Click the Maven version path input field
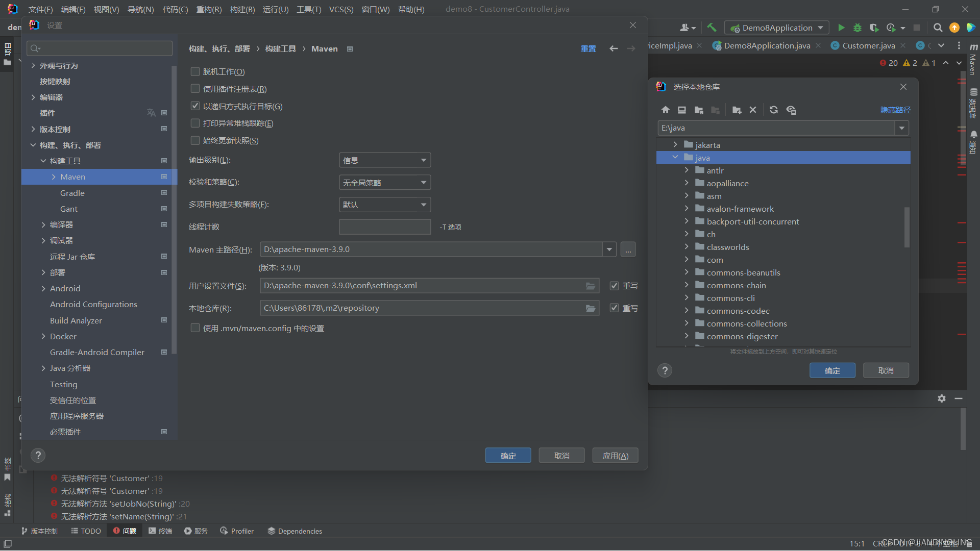The height and width of the screenshot is (551, 980). [x=431, y=249]
